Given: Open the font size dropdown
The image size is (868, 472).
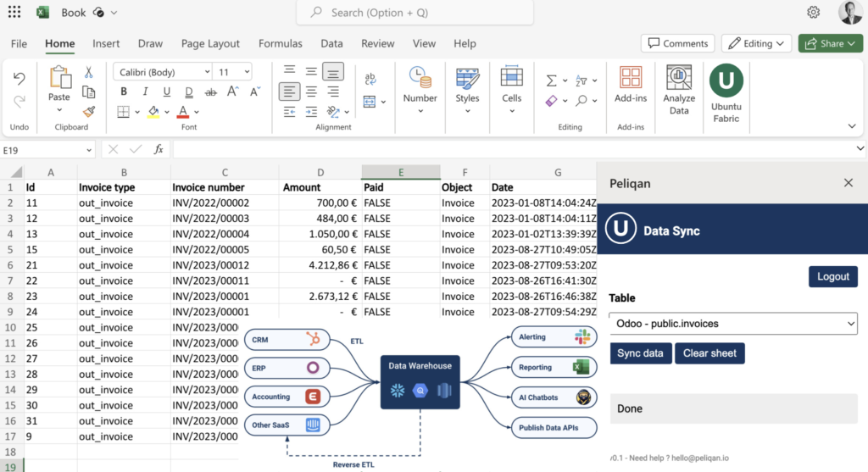Looking at the screenshot, I should point(247,72).
